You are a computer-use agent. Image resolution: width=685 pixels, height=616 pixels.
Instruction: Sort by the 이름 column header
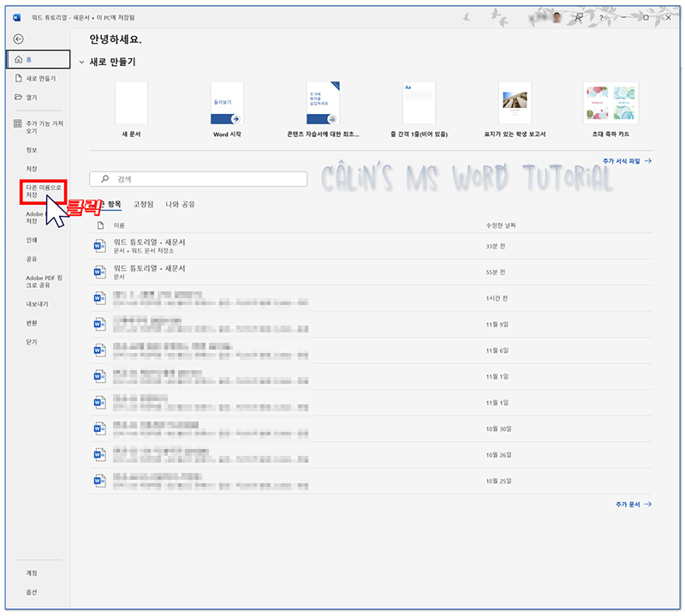tap(119, 225)
